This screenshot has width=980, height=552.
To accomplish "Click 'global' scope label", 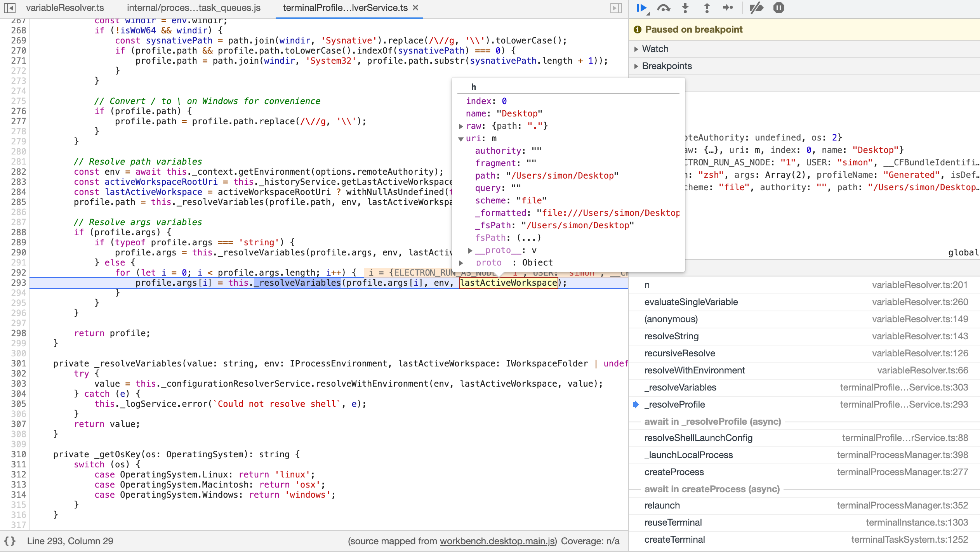I will click(x=963, y=252).
